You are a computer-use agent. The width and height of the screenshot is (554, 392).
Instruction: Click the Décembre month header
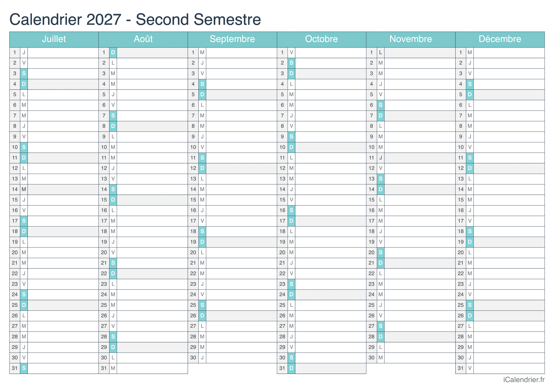[x=500, y=39]
